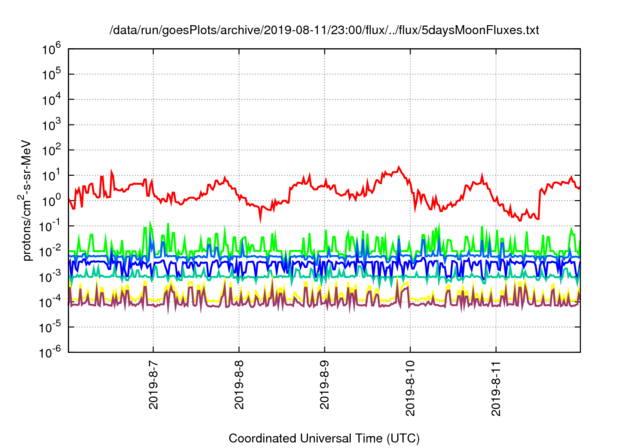Image resolution: width=640 pixels, height=448 pixels.
Task: Click the 10^-6 y-axis tick label
Action: (51, 353)
